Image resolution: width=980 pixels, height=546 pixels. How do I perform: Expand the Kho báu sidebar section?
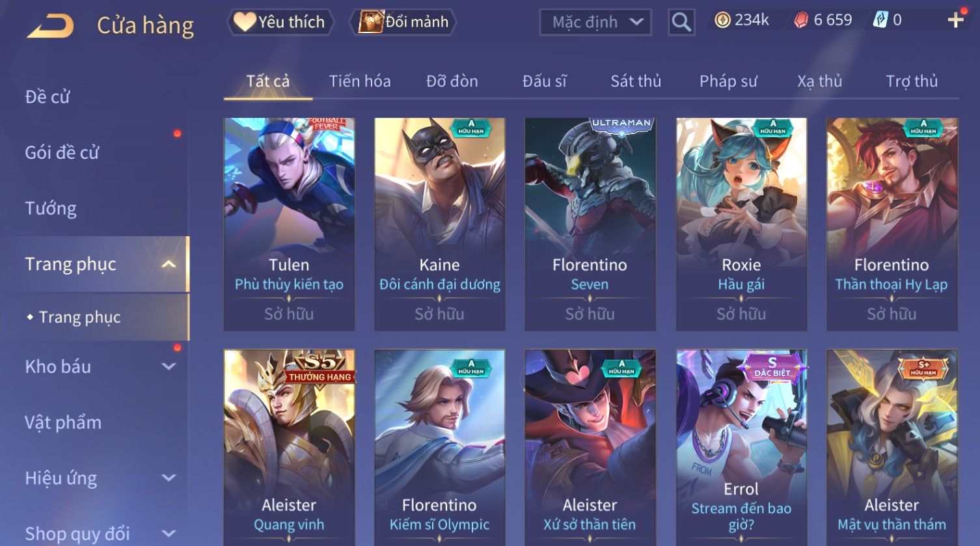click(x=169, y=366)
